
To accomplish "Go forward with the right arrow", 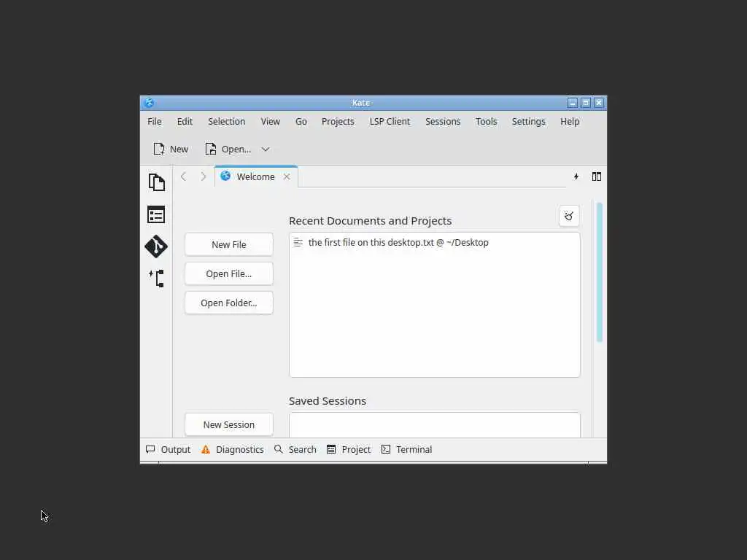I will [204, 176].
